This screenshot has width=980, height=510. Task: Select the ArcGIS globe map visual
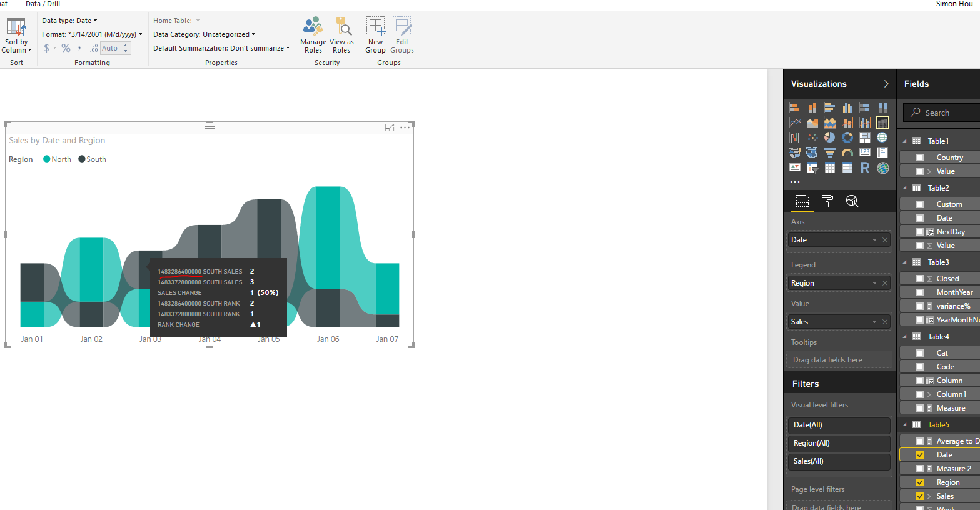point(882,167)
